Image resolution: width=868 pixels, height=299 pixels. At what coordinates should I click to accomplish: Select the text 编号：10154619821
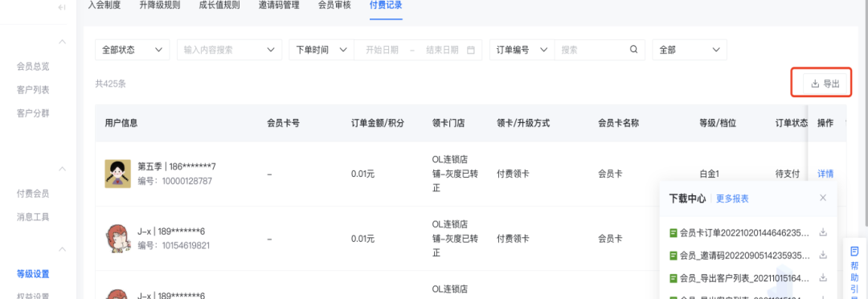click(x=174, y=245)
